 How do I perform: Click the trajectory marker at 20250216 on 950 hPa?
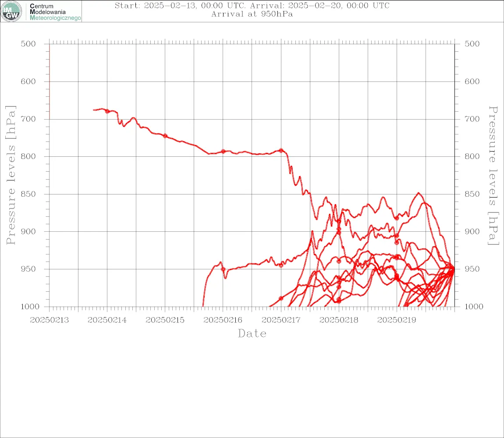coord(223,269)
